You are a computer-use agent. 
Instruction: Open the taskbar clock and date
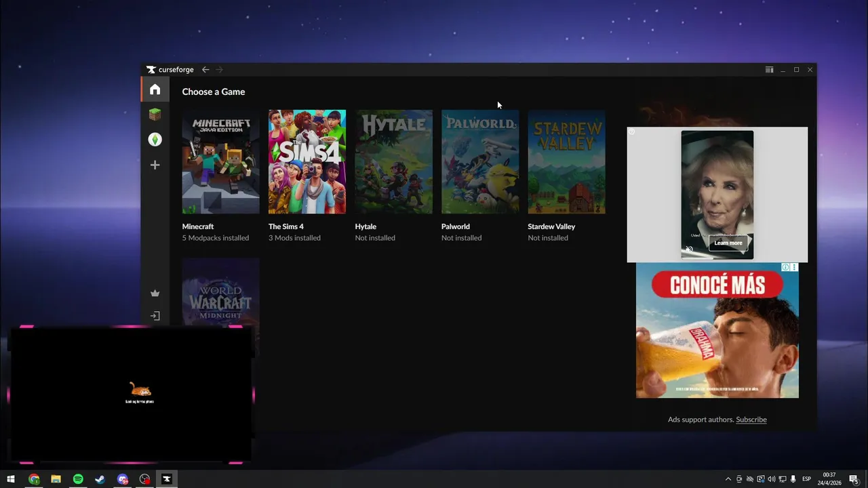click(829, 479)
